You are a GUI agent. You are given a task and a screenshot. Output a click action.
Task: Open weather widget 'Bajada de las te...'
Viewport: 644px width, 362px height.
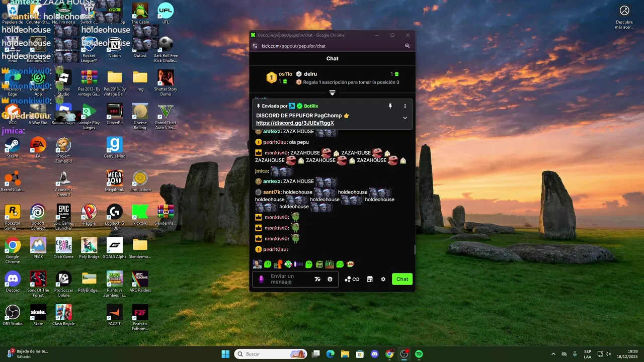(x=28, y=354)
